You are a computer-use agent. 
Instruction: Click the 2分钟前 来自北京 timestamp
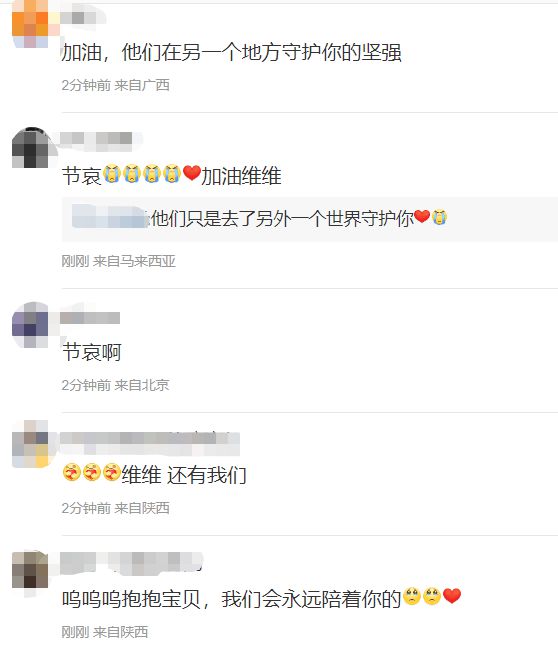(x=115, y=385)
